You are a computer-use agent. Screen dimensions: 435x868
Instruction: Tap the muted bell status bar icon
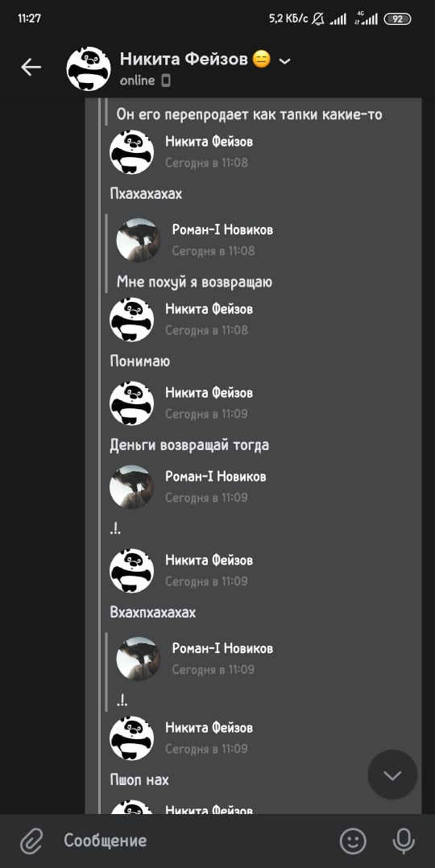318,19
